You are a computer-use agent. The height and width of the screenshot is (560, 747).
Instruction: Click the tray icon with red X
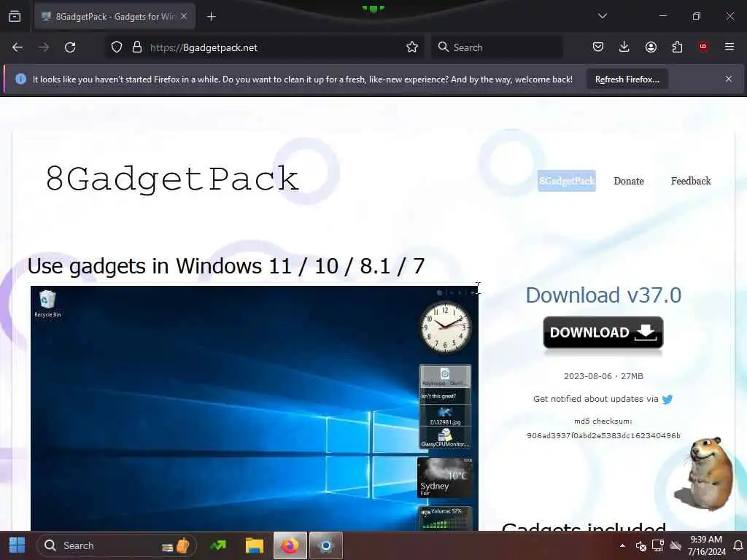pyautogui.click(x=640, y=545)
